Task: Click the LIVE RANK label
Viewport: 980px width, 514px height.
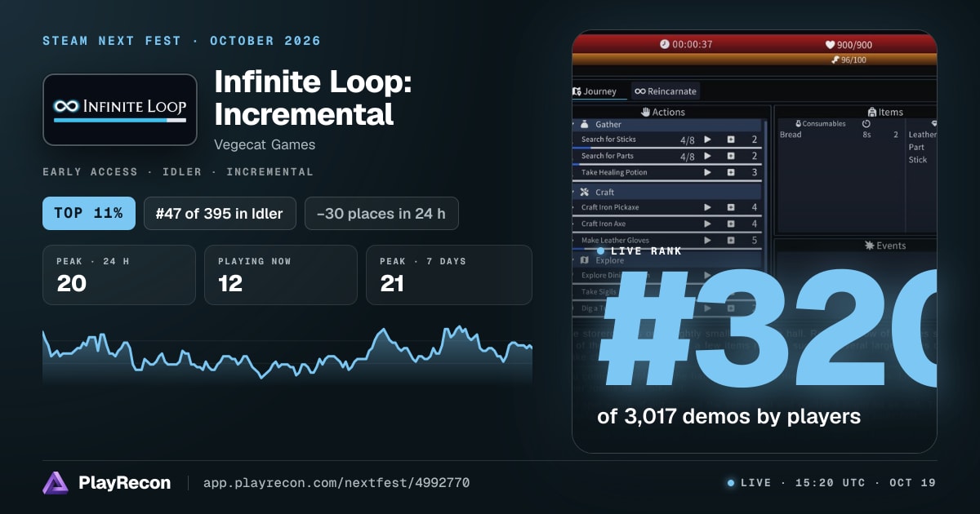Action: click(x=645, y=251)
